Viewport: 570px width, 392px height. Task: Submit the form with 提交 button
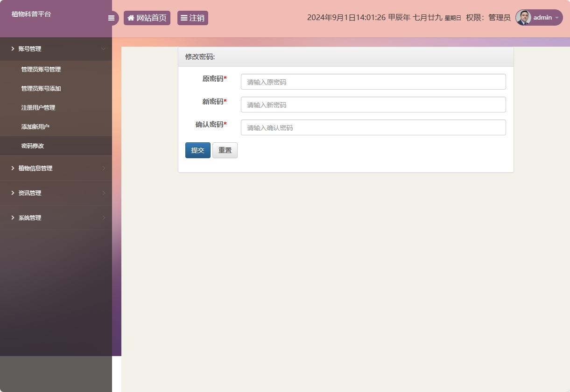[198, 150]
